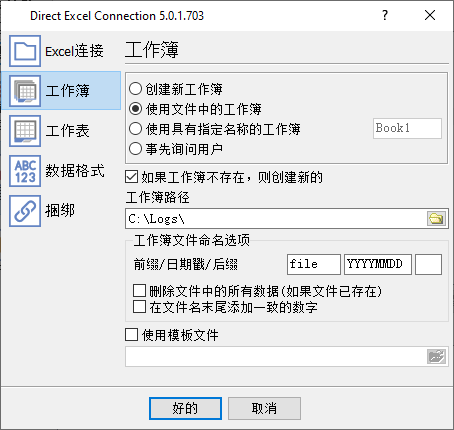Switch to the 工作簿 section
454x430 pixels.
(x=61, y=91)
